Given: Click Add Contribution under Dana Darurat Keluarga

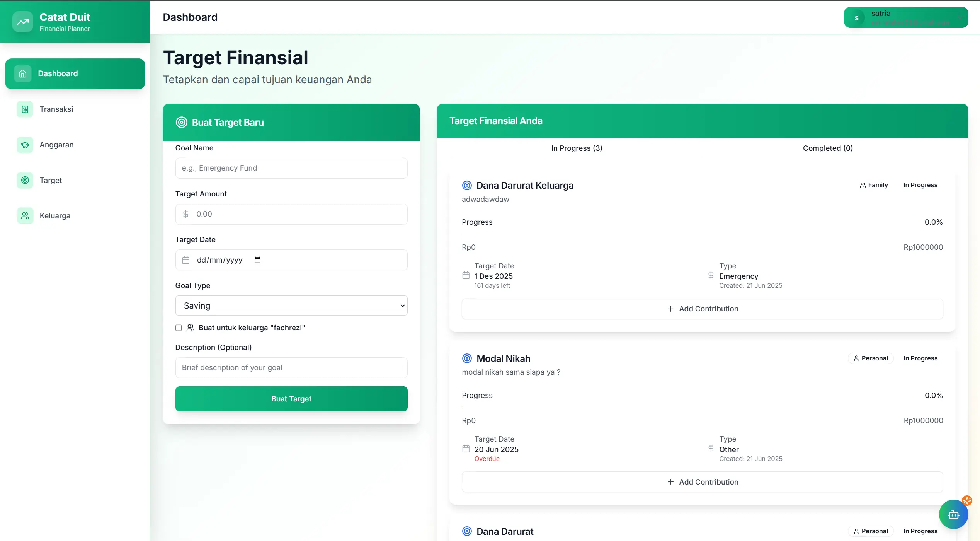Looking at the screenshot, I should (x=702, y=309).
